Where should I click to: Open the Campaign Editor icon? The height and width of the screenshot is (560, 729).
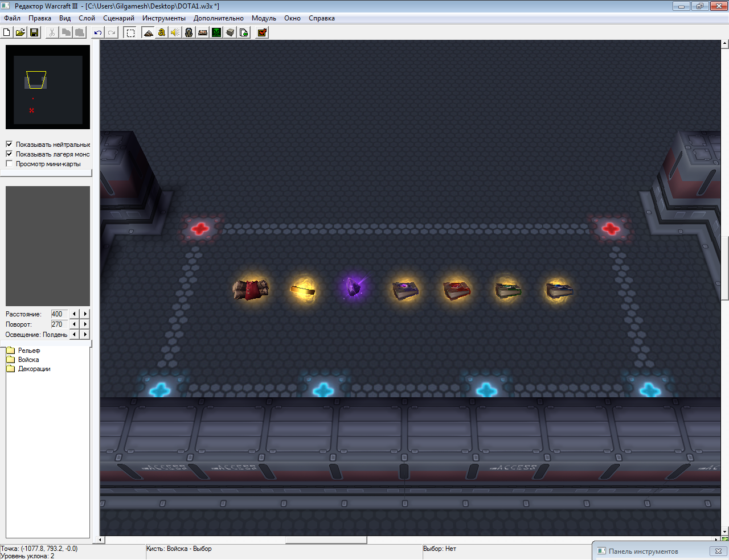[x=203, y=32]
